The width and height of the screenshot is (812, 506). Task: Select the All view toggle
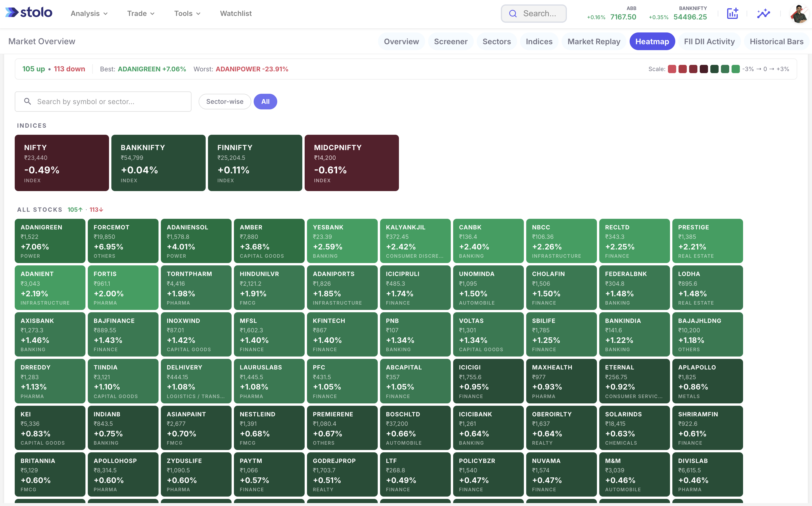coord(265,101)
